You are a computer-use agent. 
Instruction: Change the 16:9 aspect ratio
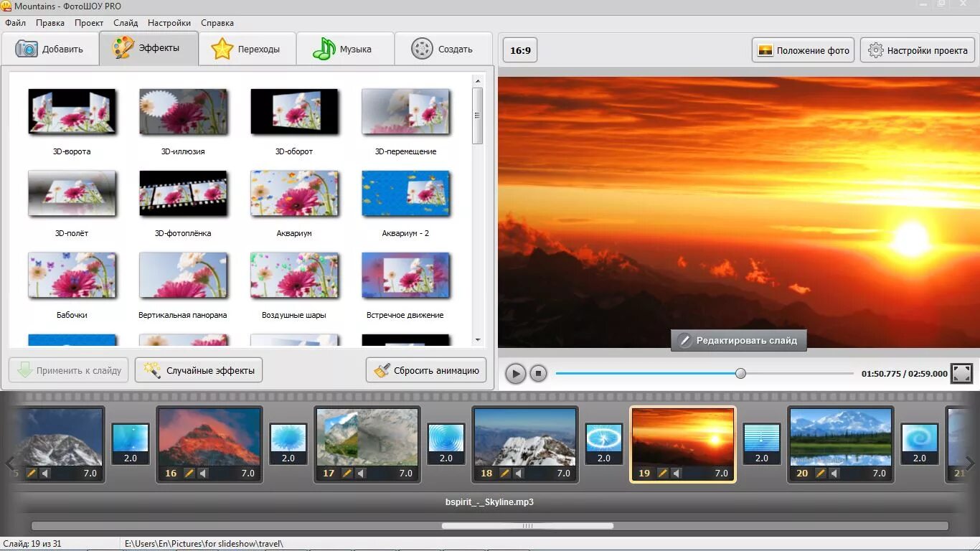520,50
